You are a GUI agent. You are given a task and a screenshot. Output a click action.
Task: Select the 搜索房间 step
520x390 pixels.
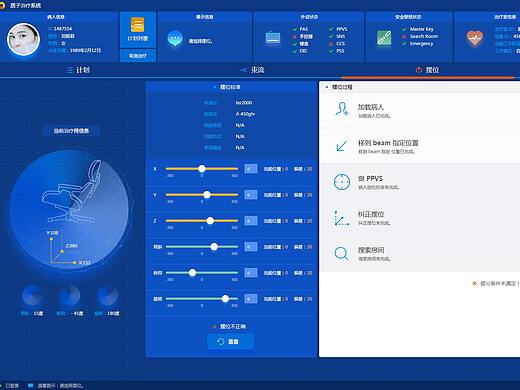point(420,254)
